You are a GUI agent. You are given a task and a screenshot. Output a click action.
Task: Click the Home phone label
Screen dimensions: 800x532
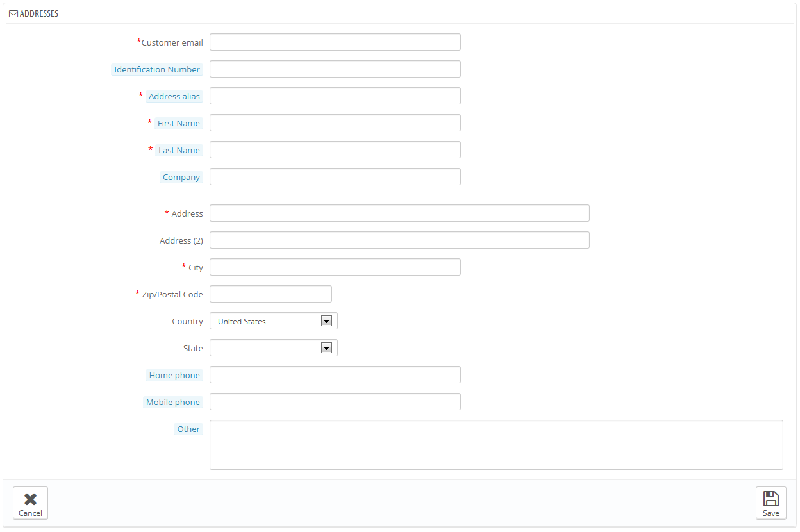[x=174, y=375]
